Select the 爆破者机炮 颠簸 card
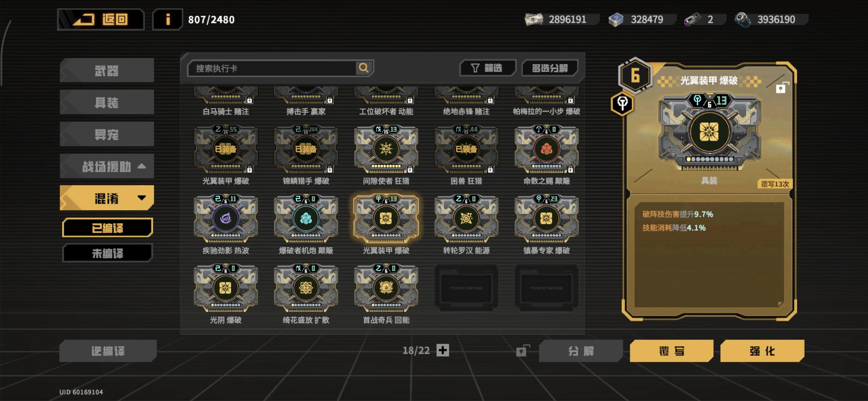 tap(306, 224)
